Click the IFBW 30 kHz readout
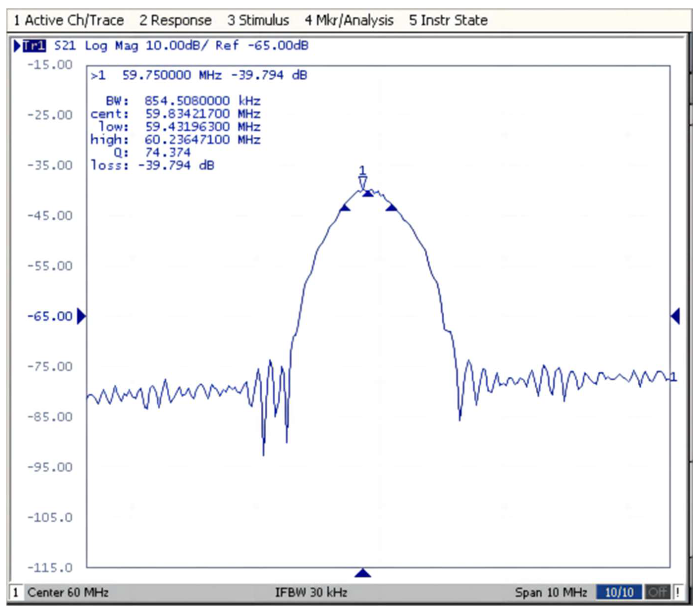Viewport: 700px width, 612px height. [311, 592]
